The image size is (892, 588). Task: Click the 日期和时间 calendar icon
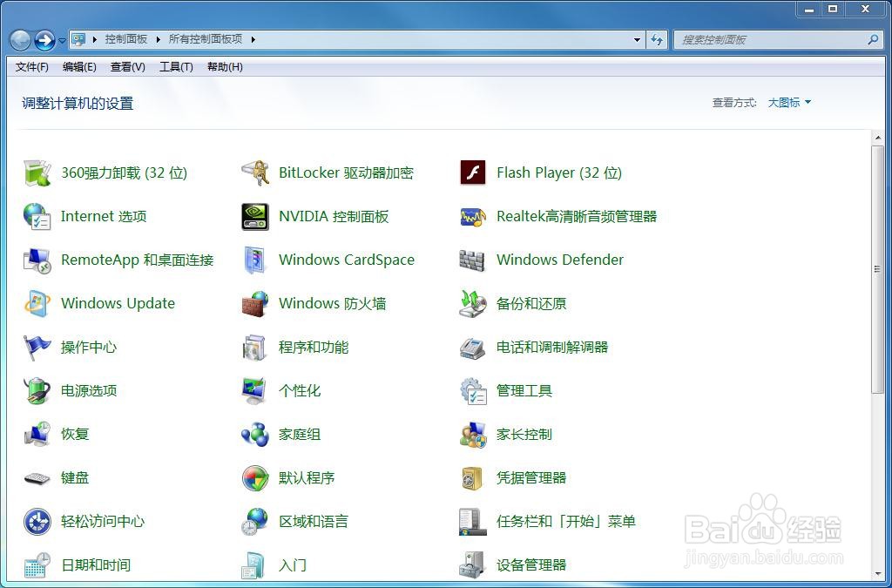tap(37, 565)
